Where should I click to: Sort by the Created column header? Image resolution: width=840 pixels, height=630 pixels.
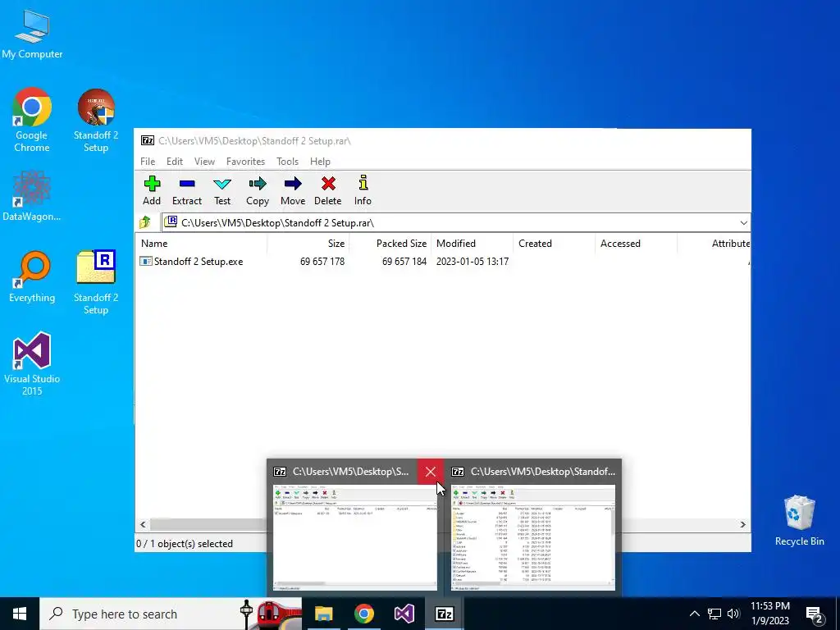pos(554,243)
